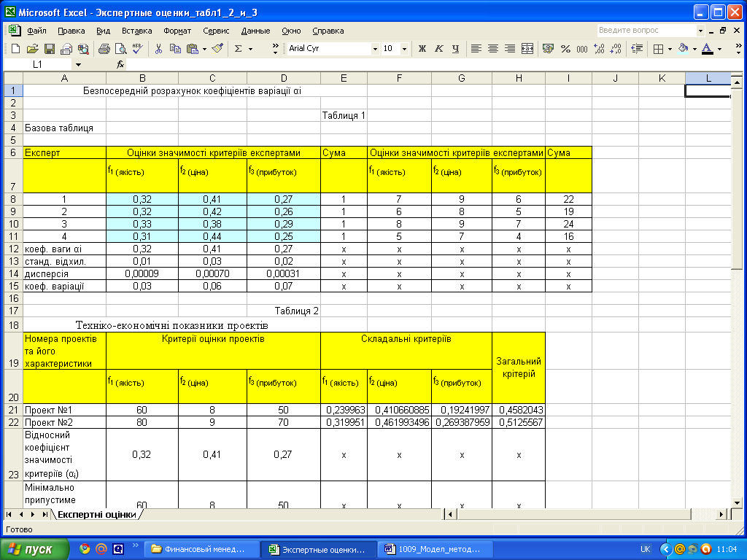Apply thousands separator (000) format

582,49
